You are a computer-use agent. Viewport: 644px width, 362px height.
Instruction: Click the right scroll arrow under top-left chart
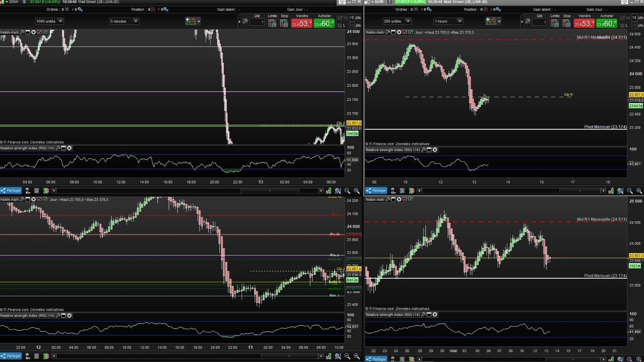pyautogui.click(x=321, y=191)
